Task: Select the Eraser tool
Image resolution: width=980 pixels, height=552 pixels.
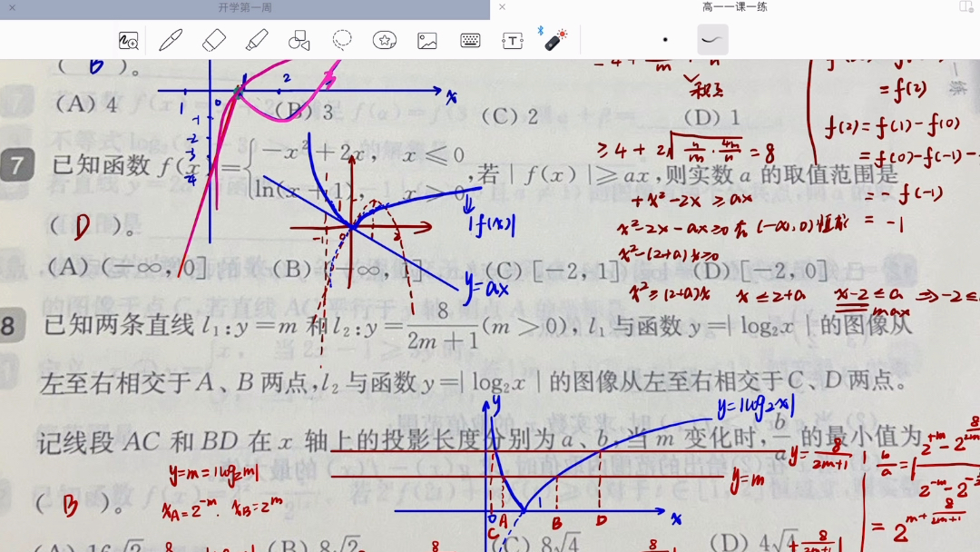Action: (x=212, y=40)
